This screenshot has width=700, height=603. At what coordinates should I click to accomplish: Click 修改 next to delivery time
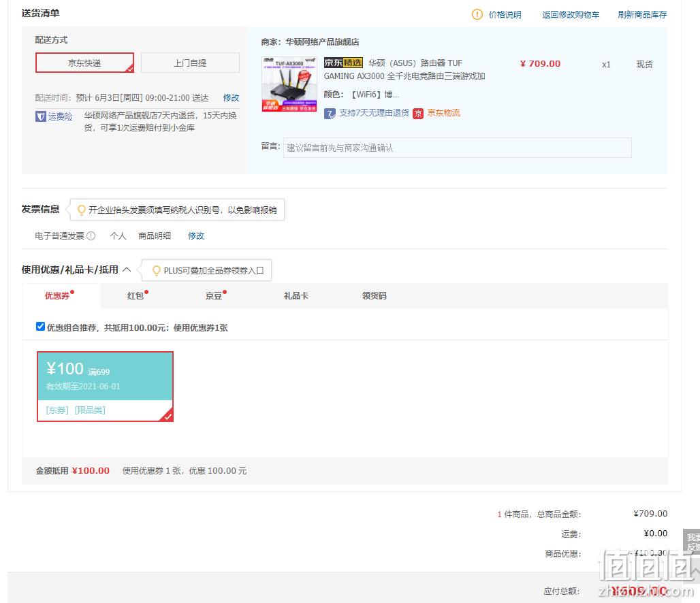point(231,98)
